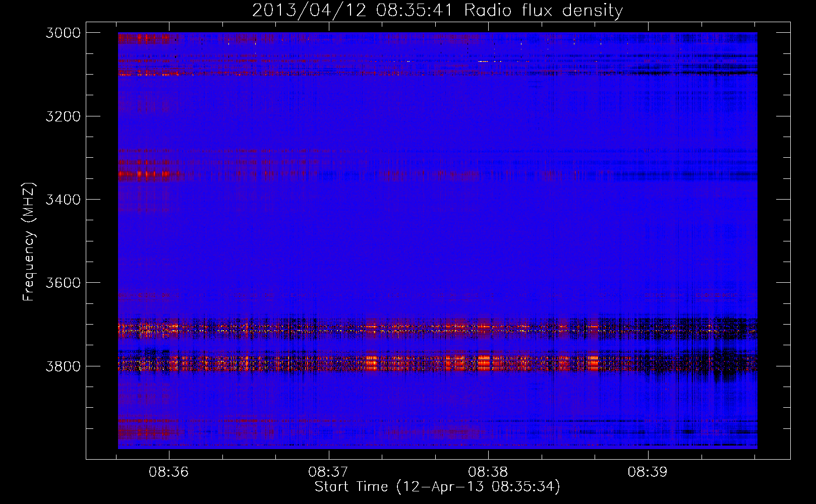Click the "Frequency (MHZ)" axis title
Screen dimensions: 816x504
click(29, 241)
